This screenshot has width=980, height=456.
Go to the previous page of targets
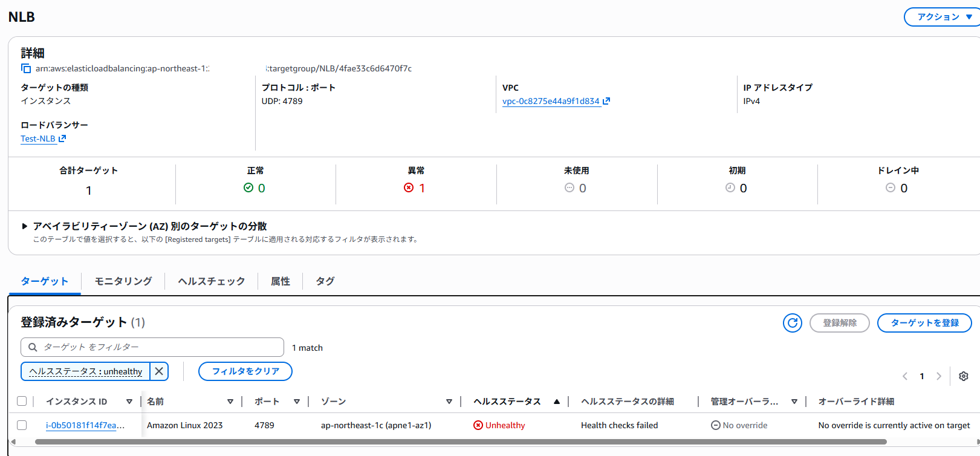tap(905, 376)
